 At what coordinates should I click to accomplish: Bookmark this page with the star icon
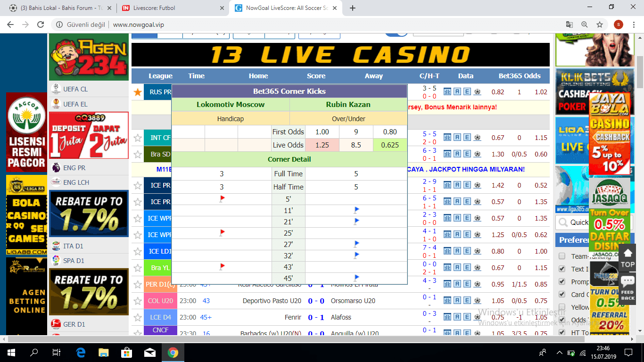click(x=600, y=25)
